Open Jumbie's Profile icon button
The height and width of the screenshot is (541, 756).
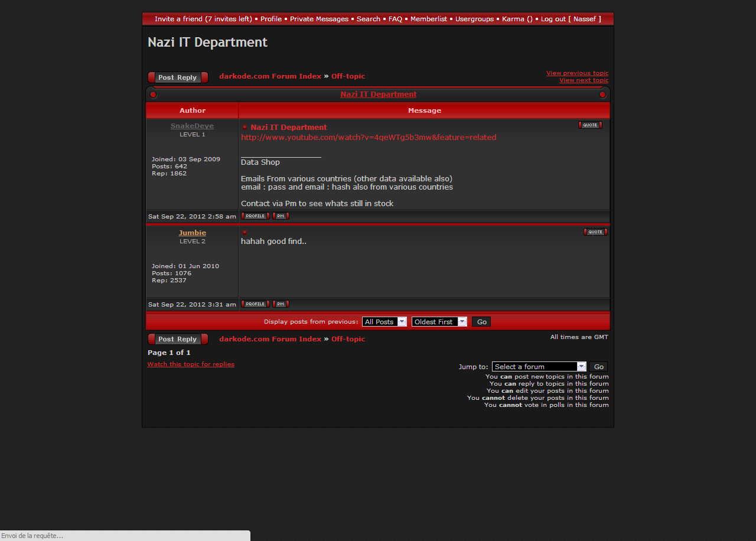coord(255,304)
